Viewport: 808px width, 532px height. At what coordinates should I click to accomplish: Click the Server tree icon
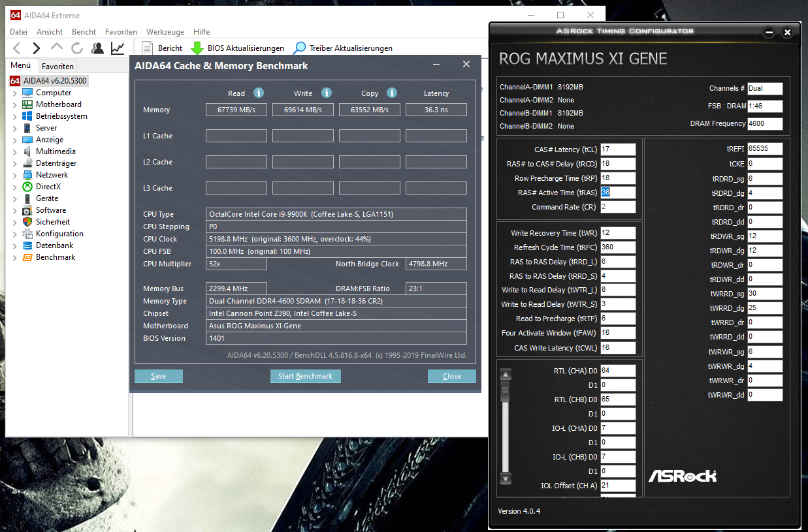(x=27, y=128)
